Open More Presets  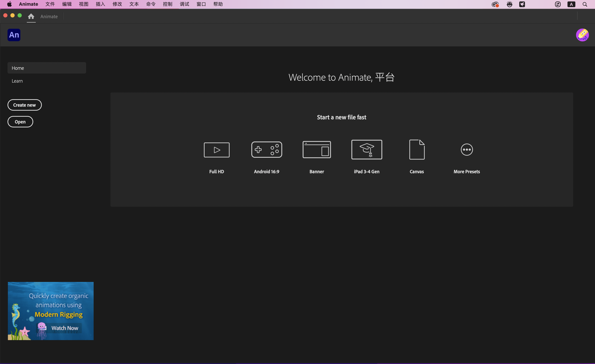pos(467,157)
